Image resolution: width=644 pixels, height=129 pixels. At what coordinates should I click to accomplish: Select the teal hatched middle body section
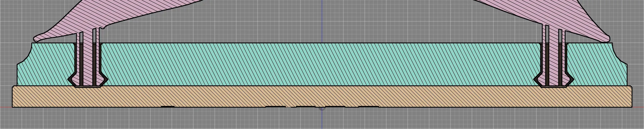coord(322,64)
